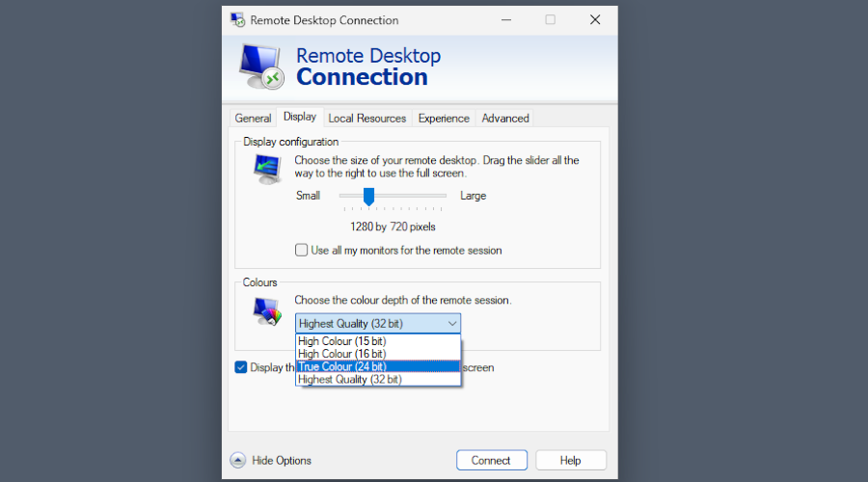Click the Hide Options arrow icon
The width and height of the screenshot is (868, 482).
[x=238, y=461]
